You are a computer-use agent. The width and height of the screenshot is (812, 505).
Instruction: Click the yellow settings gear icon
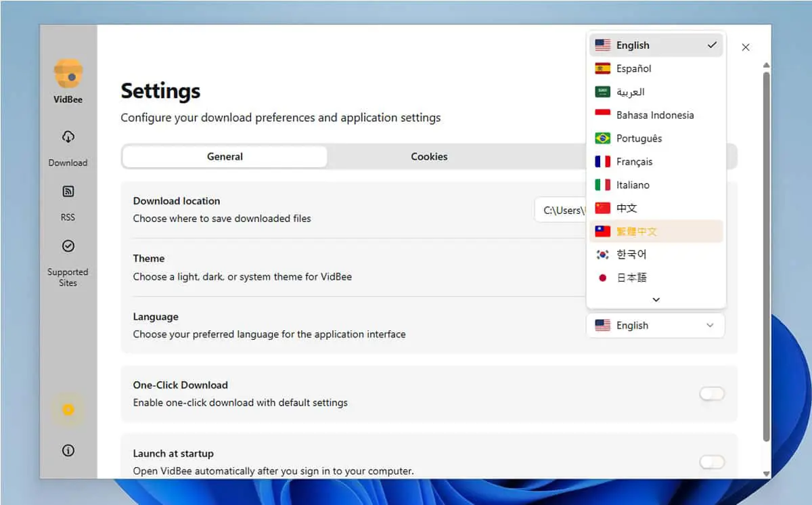tap(68, 410)
